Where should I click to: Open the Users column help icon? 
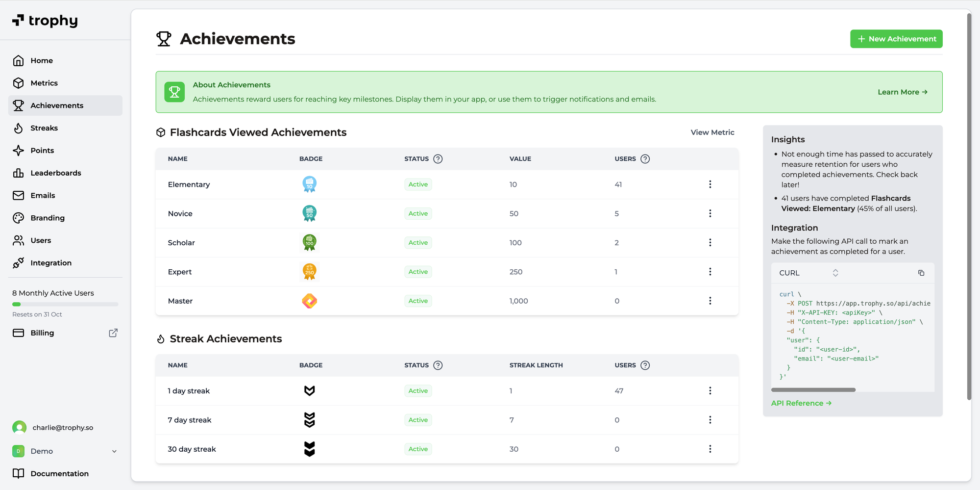coord(645,158)
